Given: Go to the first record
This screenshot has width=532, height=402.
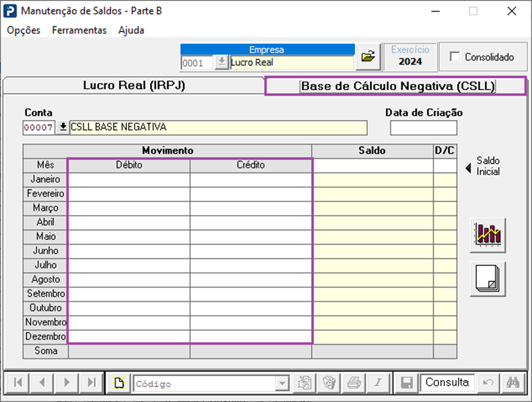Looking at the screenshot, I should pyautogui.click(x=18, y=383).
